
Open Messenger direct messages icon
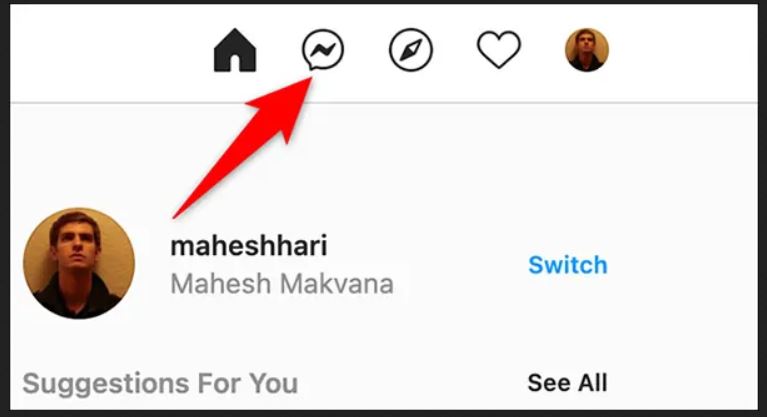(x=323, y=50)
